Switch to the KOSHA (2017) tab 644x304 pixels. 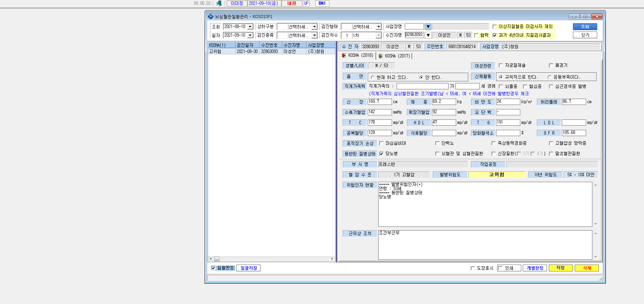coord(395,56)
